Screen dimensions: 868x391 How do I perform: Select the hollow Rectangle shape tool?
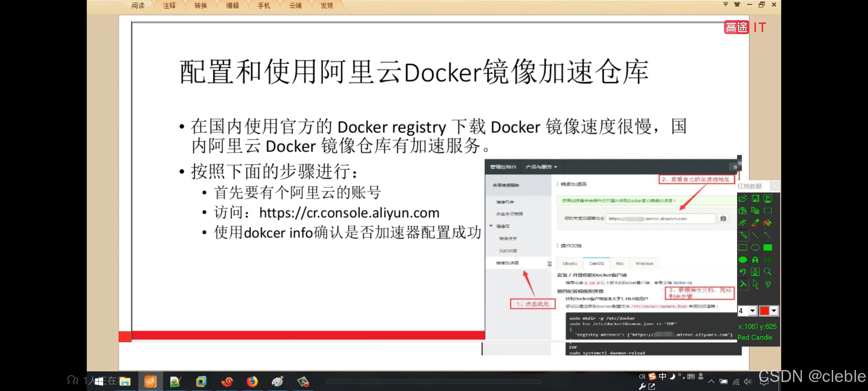pyautogui.click(x=743, y=248)
